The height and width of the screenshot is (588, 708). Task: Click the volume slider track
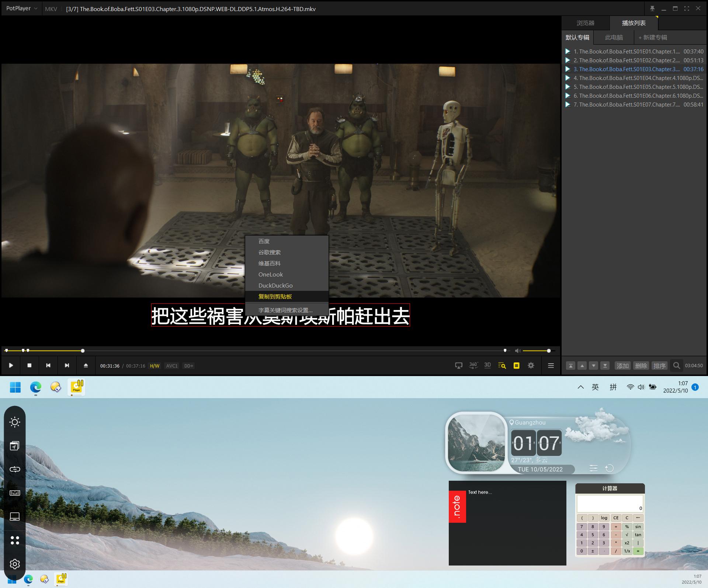[x=535, y=351]
